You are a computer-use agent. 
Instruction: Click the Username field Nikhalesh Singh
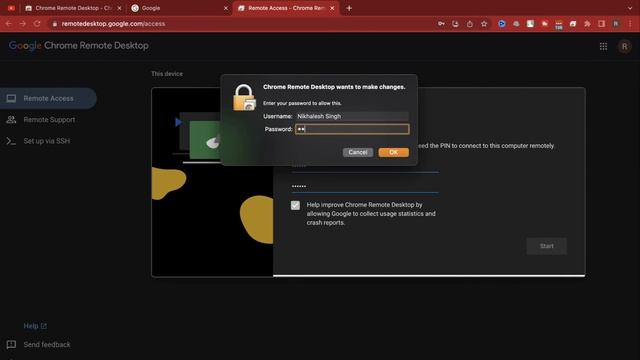tap(352, 116)
